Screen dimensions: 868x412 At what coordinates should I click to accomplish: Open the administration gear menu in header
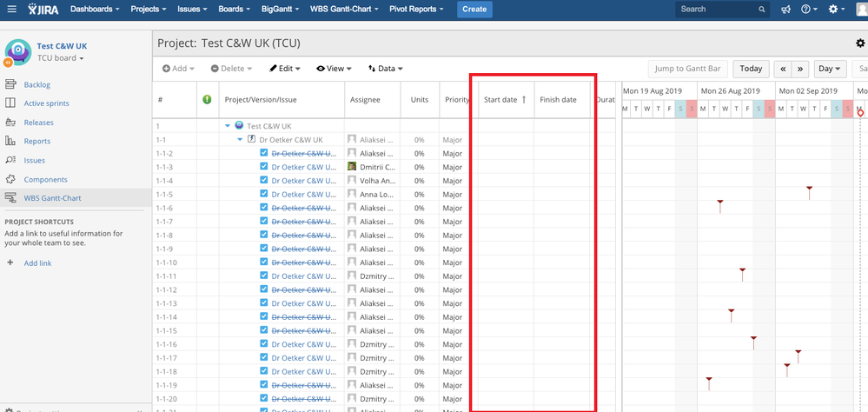point(837,10)
